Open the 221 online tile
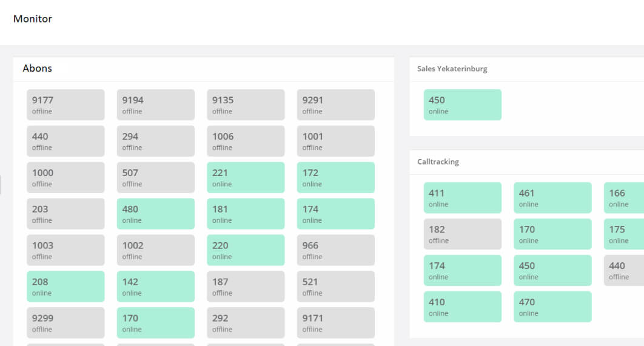 coord(246,178)
